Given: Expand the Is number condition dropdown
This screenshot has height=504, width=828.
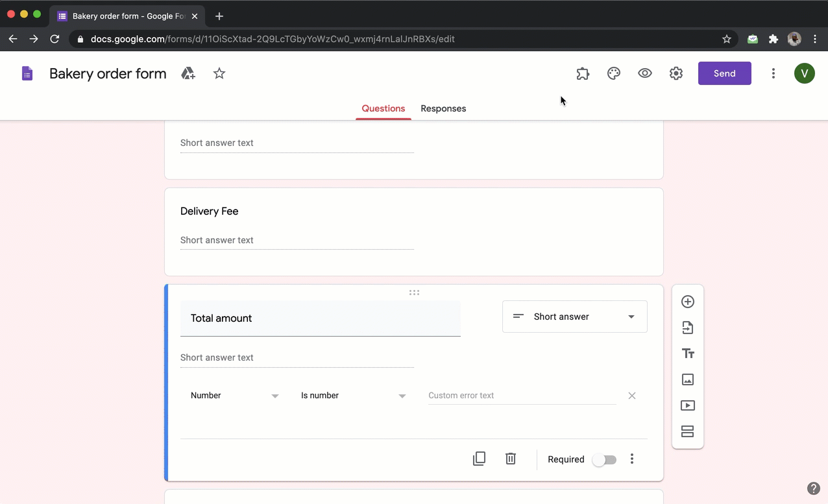Looking at the screenshot, I should (x=354, y=395).
